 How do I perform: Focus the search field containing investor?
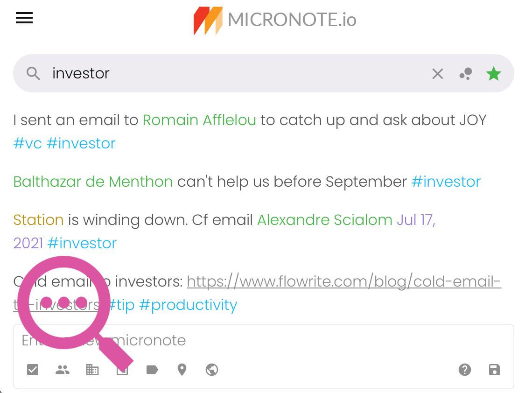[238, 73]
